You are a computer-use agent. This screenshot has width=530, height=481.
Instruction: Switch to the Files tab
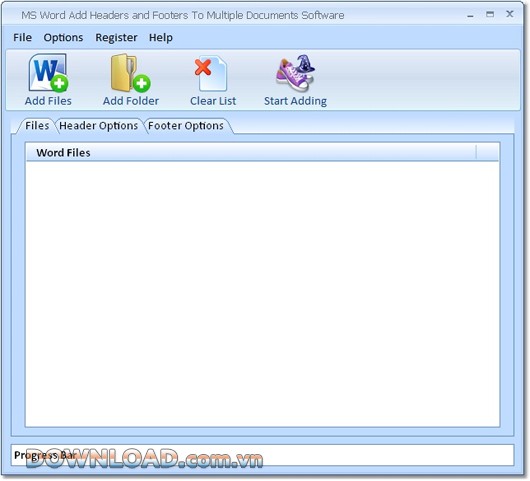37,126
